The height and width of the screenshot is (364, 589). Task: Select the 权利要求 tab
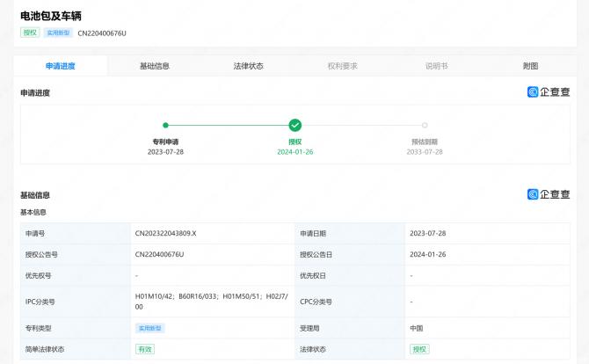[342, 66]
